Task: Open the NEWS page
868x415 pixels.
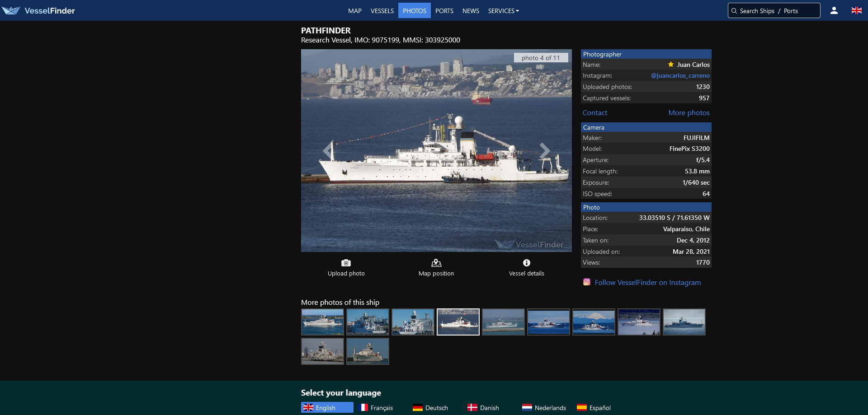Action: [471, 11]
